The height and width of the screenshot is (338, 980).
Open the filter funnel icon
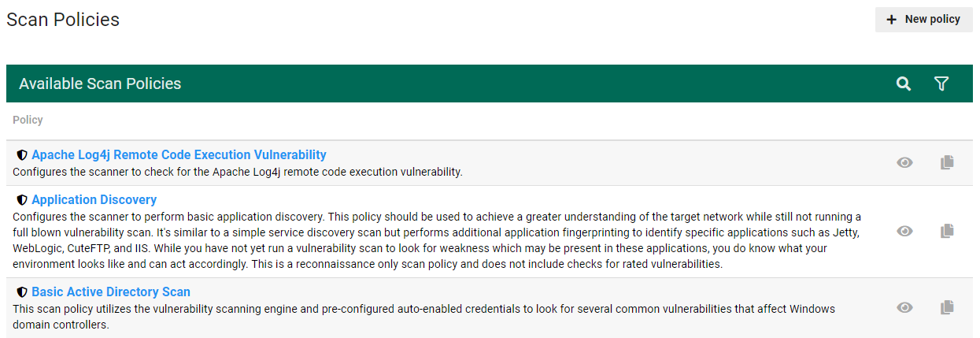click(941, 84)
